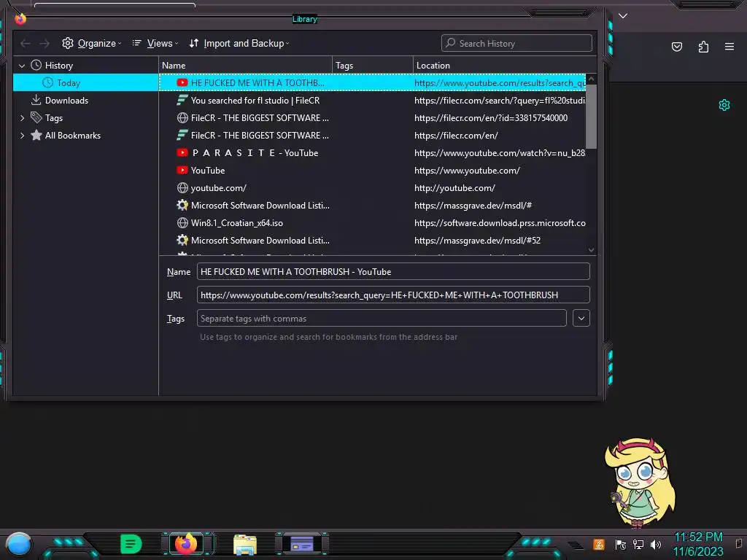
Task: Click the orange tray notification icon
Action: click(599, 544)
